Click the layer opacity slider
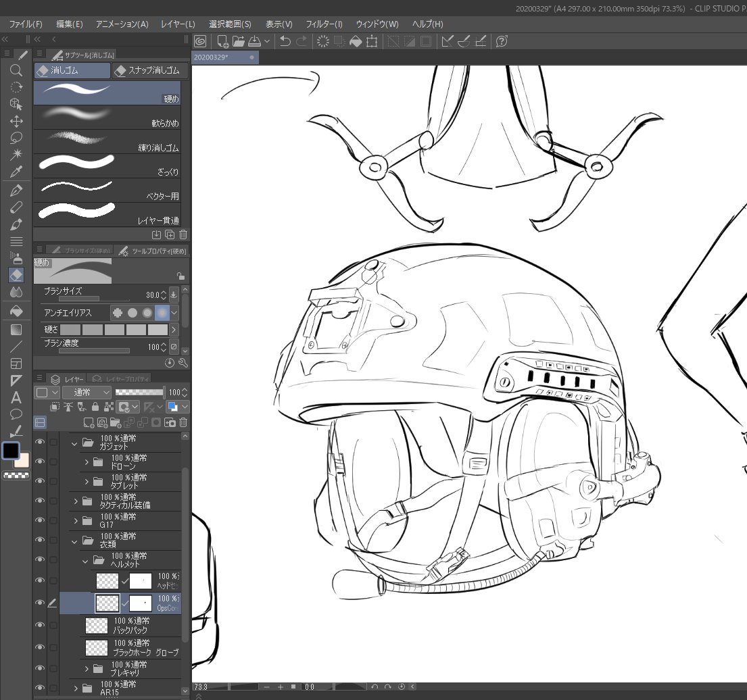Screen dimensions: 747x700 pyautogui.click(x=139, y=392)
